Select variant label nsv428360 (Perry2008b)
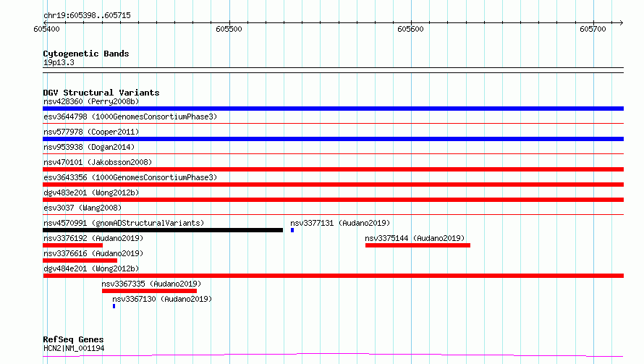The image size is (644, 364). (91, 101)
